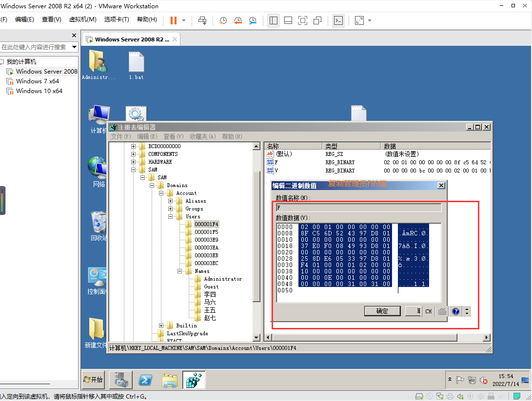
Task: Focus the library search input field
Action: (35, 47)
